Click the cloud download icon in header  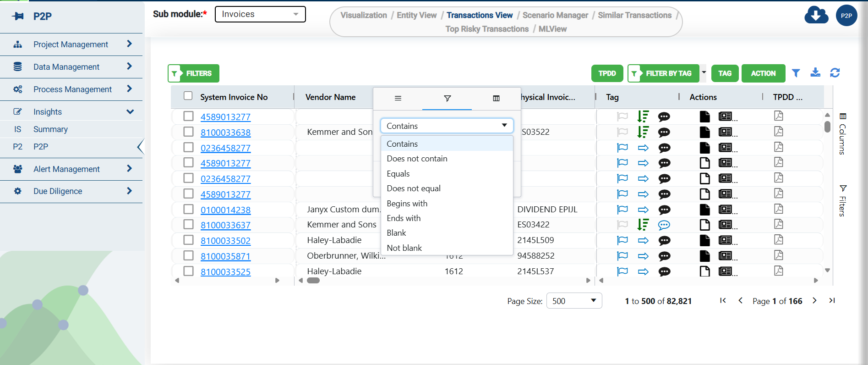(x=816, y=15)
